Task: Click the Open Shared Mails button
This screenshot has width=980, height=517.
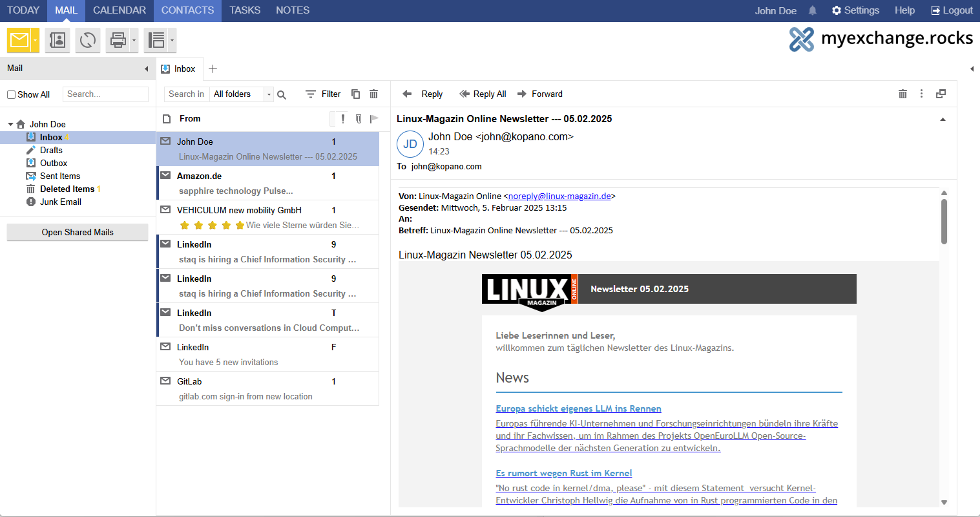Action: tap(78, 232)
